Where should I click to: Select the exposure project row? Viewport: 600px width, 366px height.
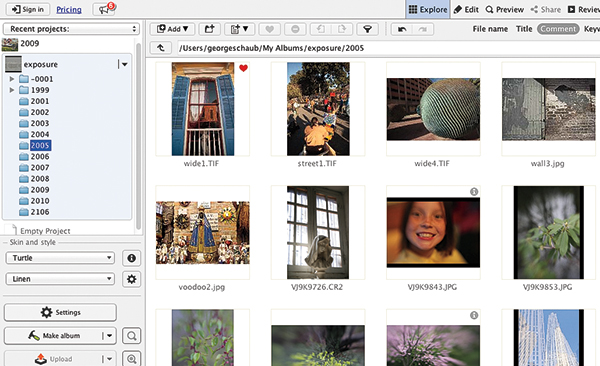click(67, 64)
